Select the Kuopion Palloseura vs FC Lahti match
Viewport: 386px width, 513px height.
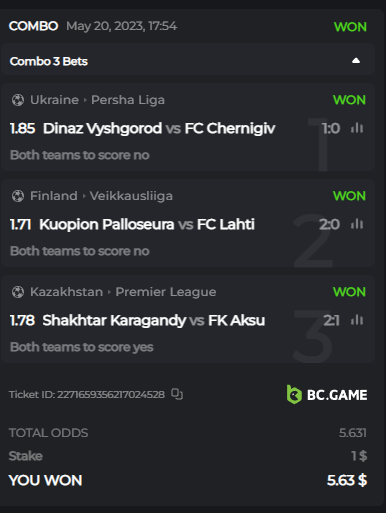pyautogui.click(x=147, y=224)
